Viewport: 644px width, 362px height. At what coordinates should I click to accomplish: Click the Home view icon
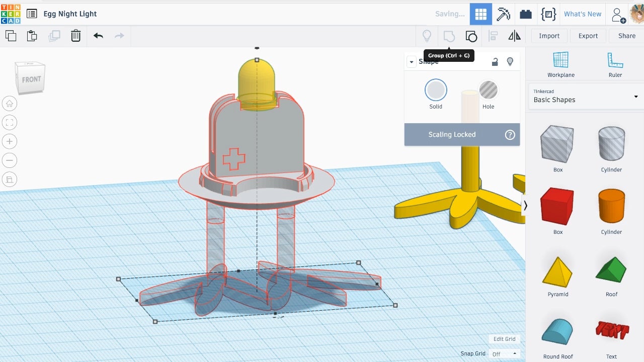[x=10, y=104]
